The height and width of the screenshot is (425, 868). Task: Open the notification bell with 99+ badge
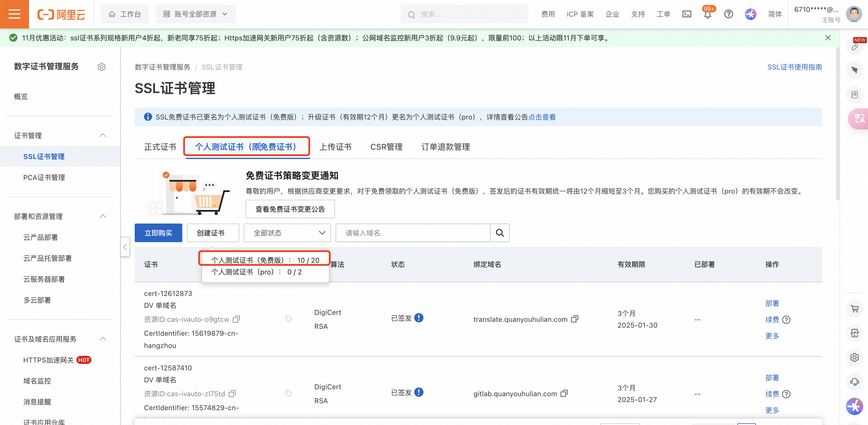pyautogui.click(x=707, y=15)
